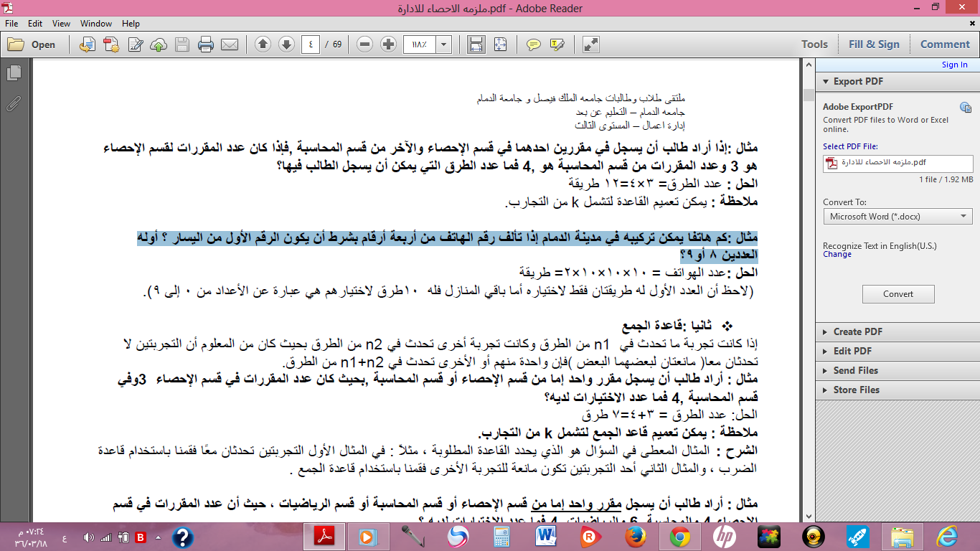Screen dimensions: 980x551
Task: Click the page number input field
Action: point(310,44)
